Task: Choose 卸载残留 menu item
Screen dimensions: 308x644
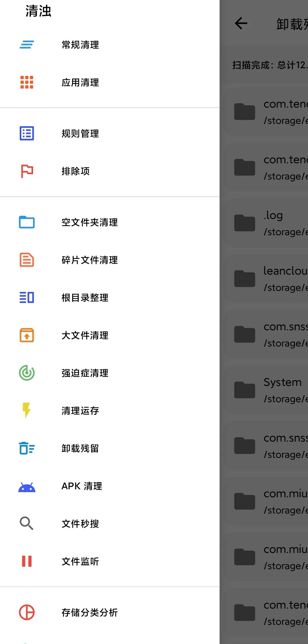Action: 110,448
